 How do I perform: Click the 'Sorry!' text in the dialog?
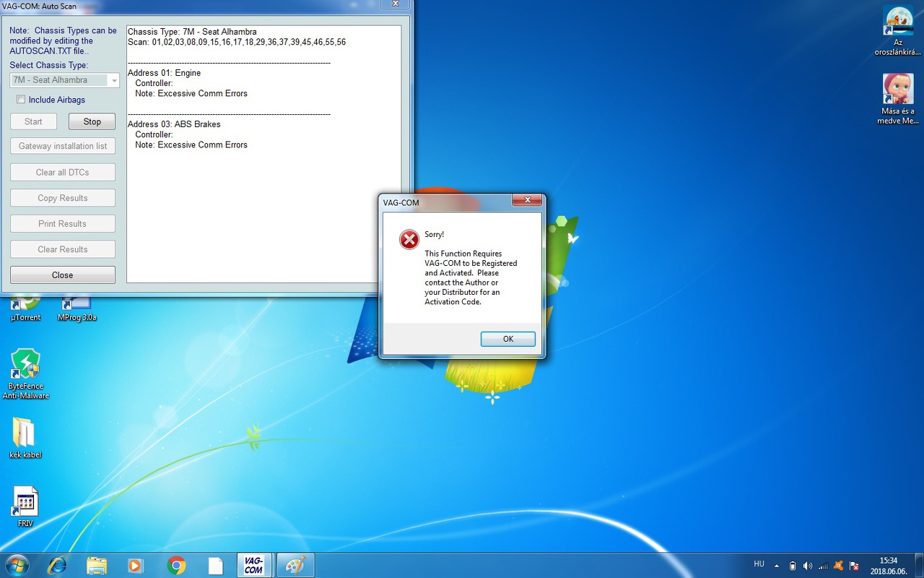435,235
